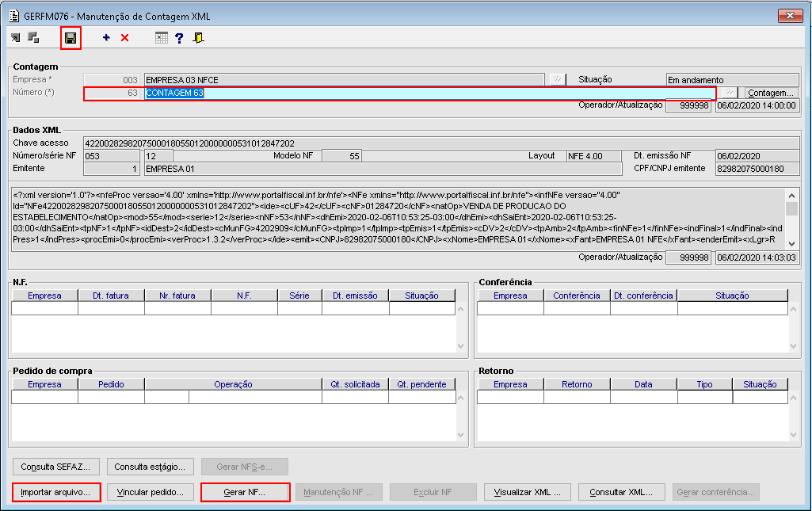
Task: Open Consulta SEFAZ
Action: coord(56,467)
